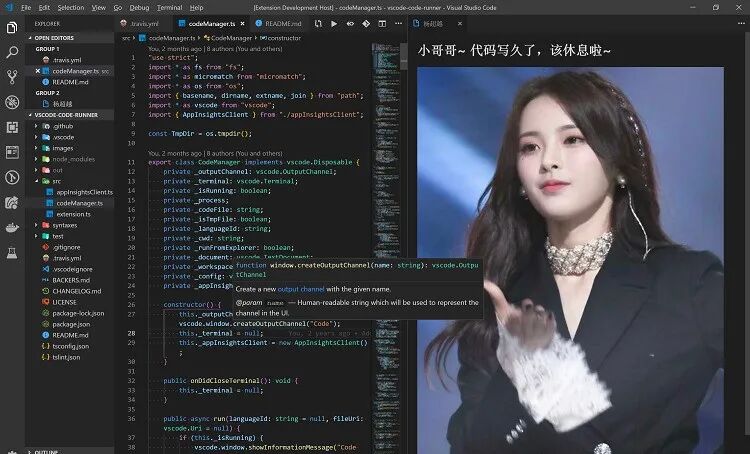Open the File menu
The width and height of the screenshot is (750, 454).
[x=26, y=8]
